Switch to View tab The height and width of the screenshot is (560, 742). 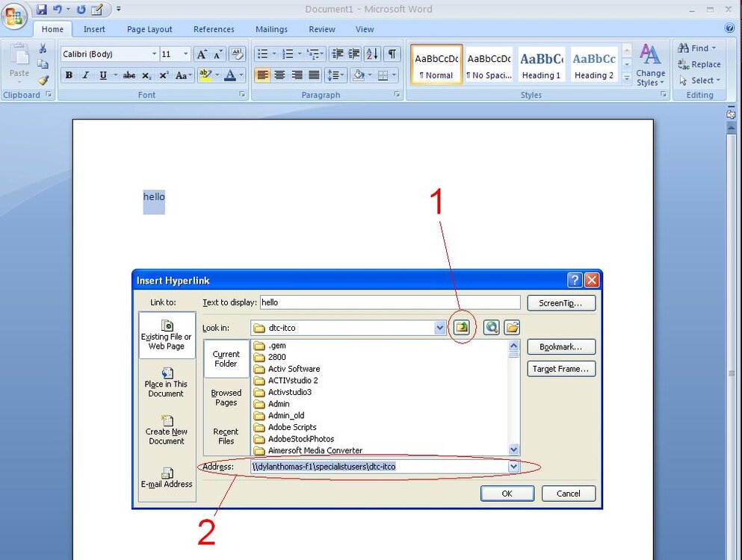tap(365, 29)
